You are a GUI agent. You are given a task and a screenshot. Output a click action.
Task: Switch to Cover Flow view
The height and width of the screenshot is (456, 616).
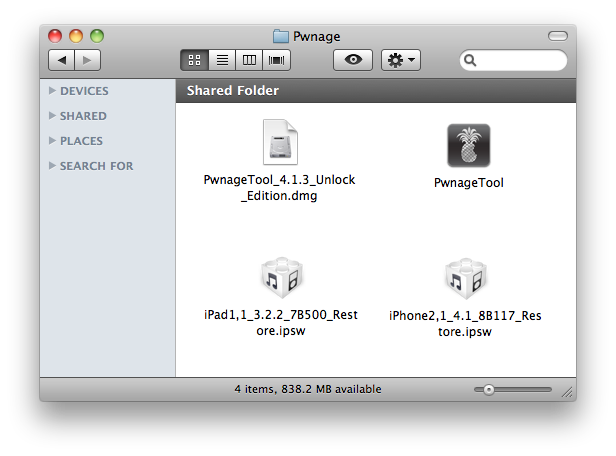[277, 60]
